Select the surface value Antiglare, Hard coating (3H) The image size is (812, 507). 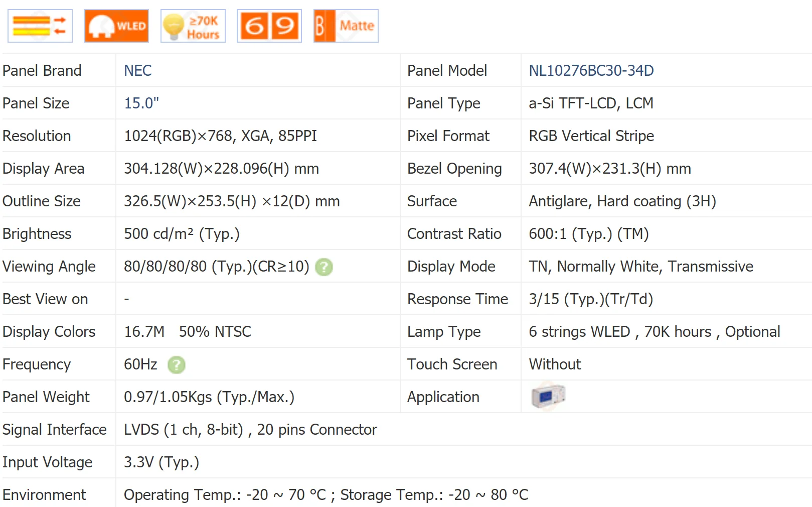[x=622, y=201]
